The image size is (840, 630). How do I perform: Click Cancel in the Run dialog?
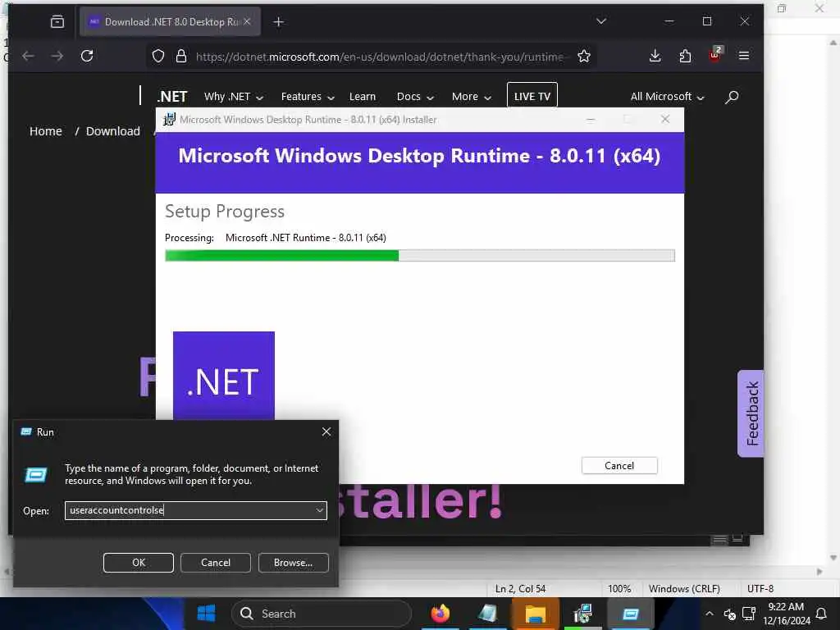coord(216,563)
